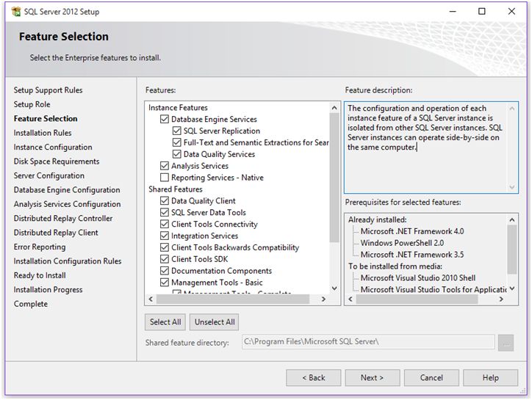Select Disk Space Requirements step
The image size is (532, 400).
pos(57,161)
